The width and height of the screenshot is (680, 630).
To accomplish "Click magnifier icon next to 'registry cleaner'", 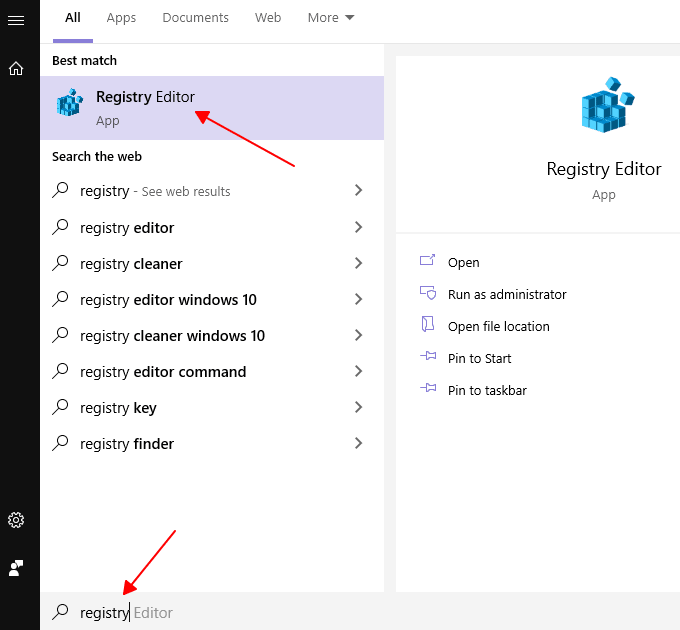I will tap(60, 263).
